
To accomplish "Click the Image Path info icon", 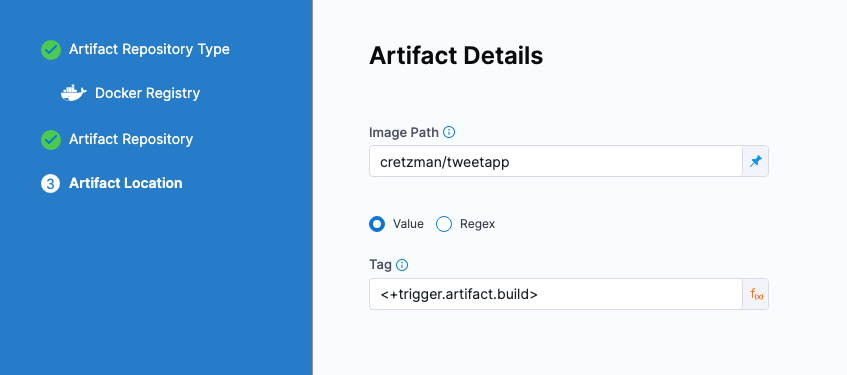I will 449,132.
